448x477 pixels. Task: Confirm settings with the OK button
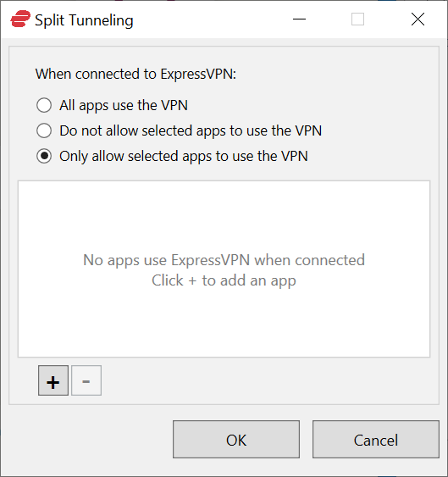pyautogui.click(x=236, y=439)
